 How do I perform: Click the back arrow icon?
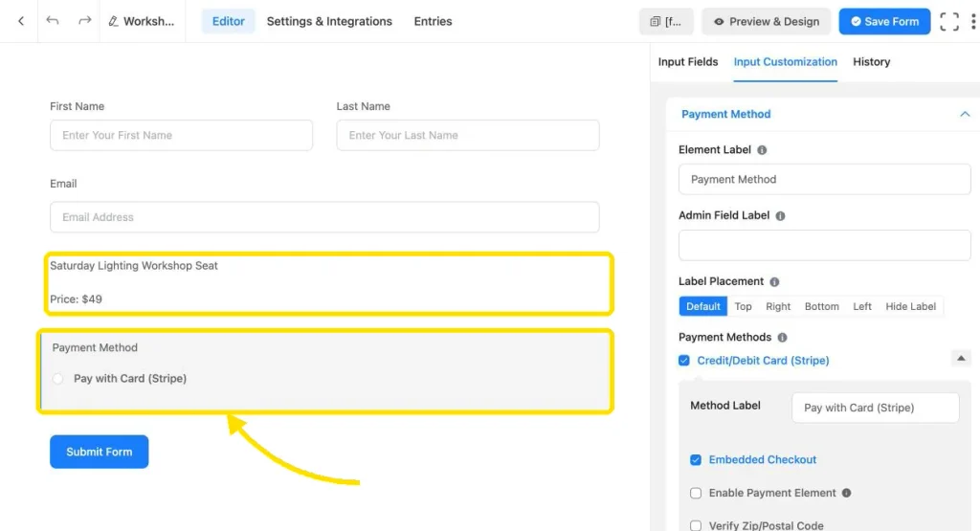21,21
